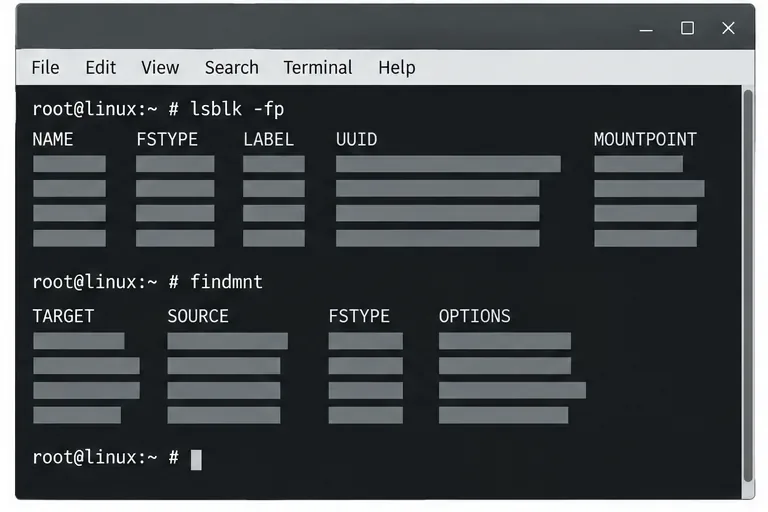
Task: Open the Edit menu
Action: (x=100, y=67)
